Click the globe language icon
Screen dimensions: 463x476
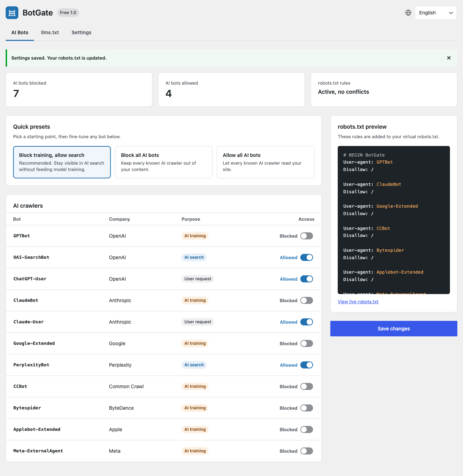tap(408, 13)
